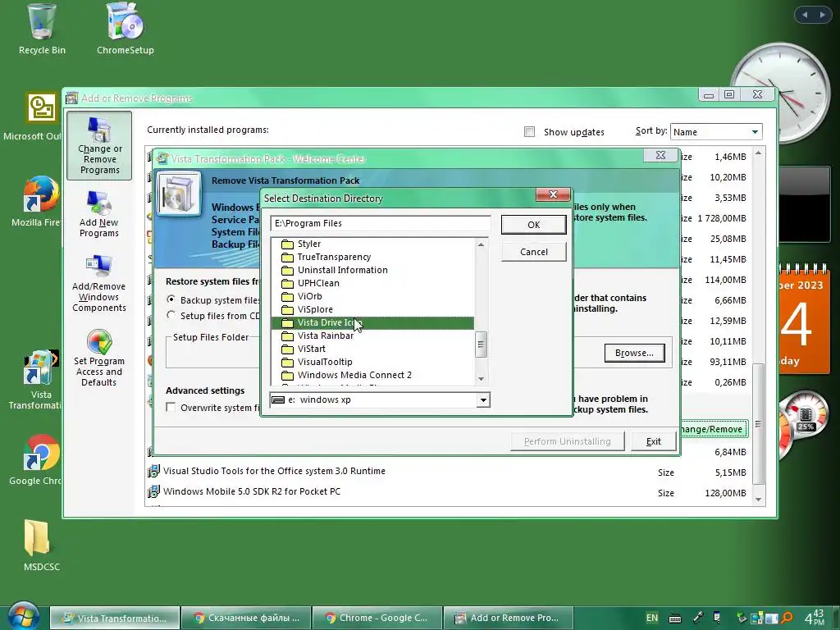Switch to Vista Transformation taskbar item

pos(115,618)
